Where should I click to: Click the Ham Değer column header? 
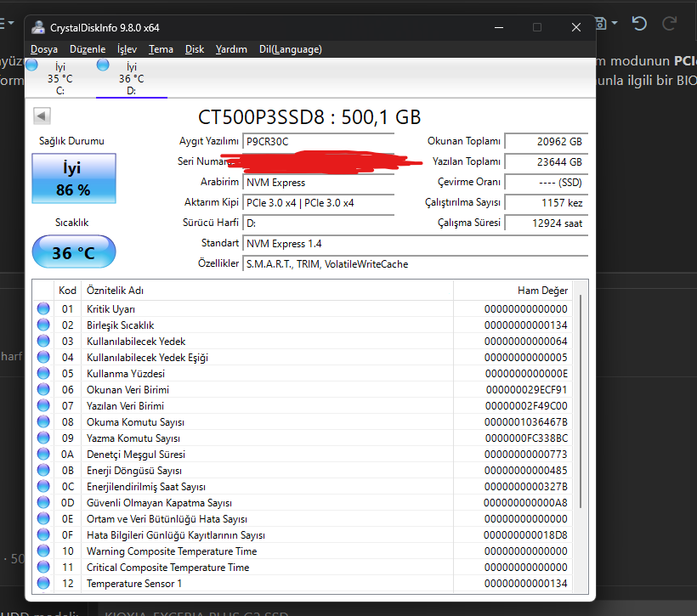tap(513, 291)
